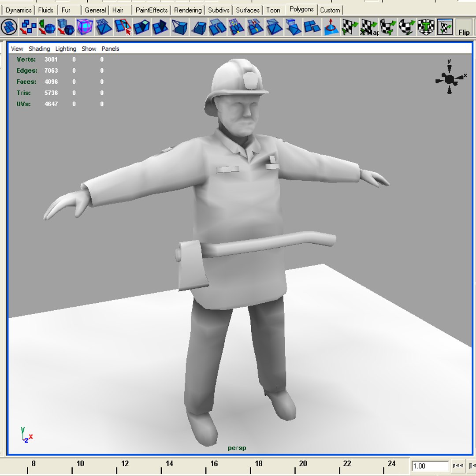
Task: Click the Tris count value 5736
Action: tap(51, 93)
